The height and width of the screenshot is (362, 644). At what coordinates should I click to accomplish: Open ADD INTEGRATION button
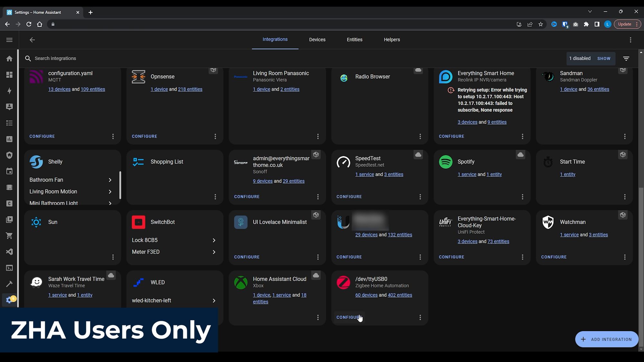[606, 339]
